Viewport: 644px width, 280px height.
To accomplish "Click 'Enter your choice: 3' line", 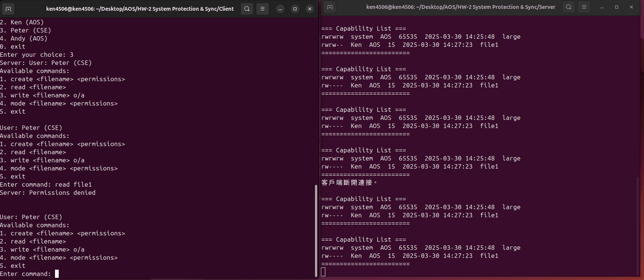I will pos(37,55).
